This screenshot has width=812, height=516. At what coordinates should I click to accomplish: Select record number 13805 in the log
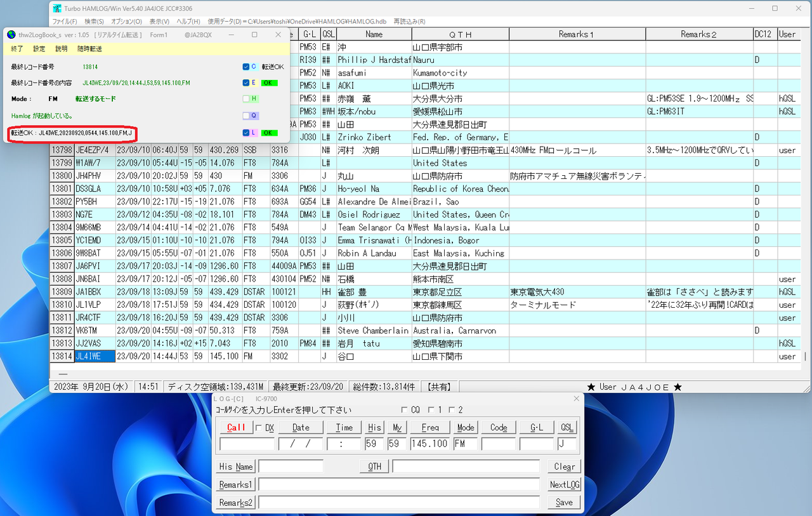pos(62,240)
